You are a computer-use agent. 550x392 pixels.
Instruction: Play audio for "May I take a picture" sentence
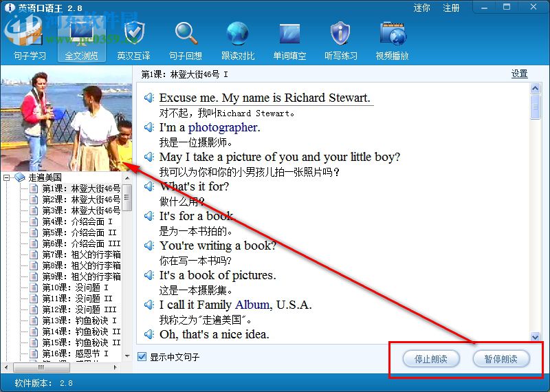tap(149, 157)
